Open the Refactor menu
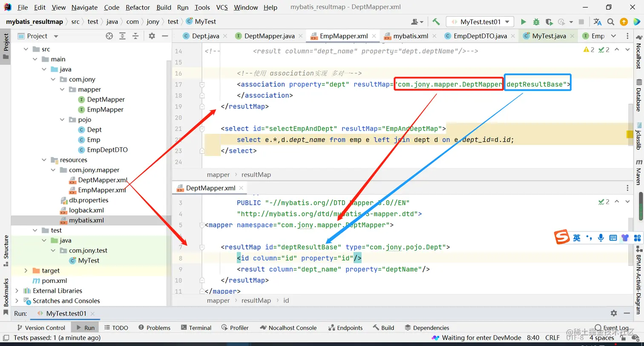Viewport: 644px width, 346px height. pos(138,7)
